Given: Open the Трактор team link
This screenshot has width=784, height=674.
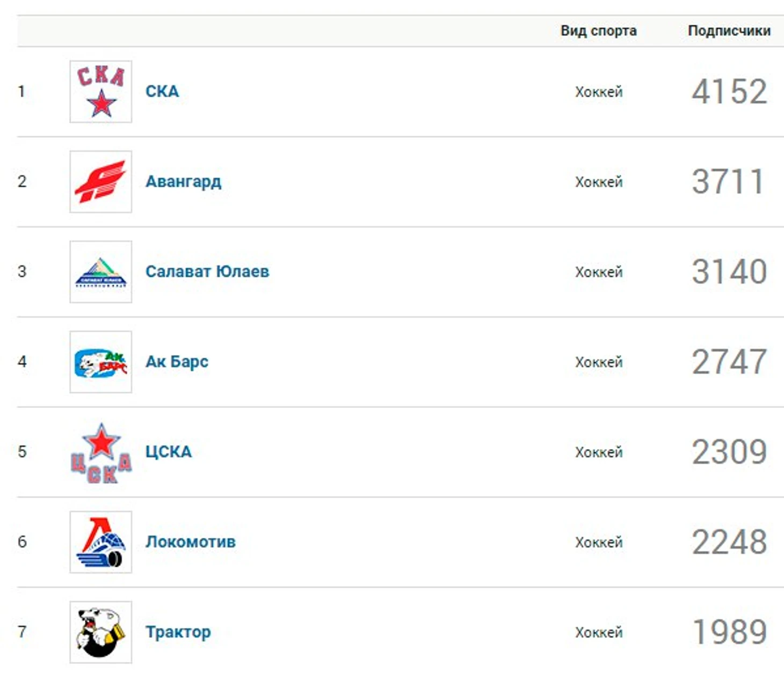Looking at the screenshot, I should 178,633.
